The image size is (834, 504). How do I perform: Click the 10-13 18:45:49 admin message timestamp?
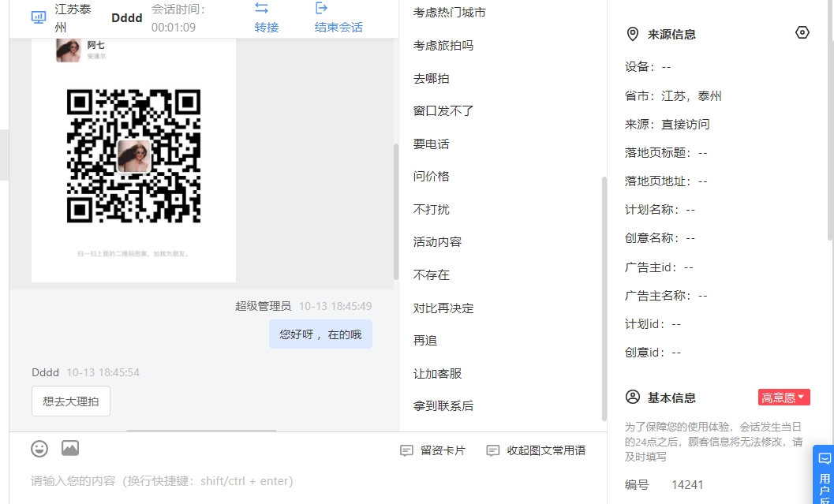tap(335, 306)
